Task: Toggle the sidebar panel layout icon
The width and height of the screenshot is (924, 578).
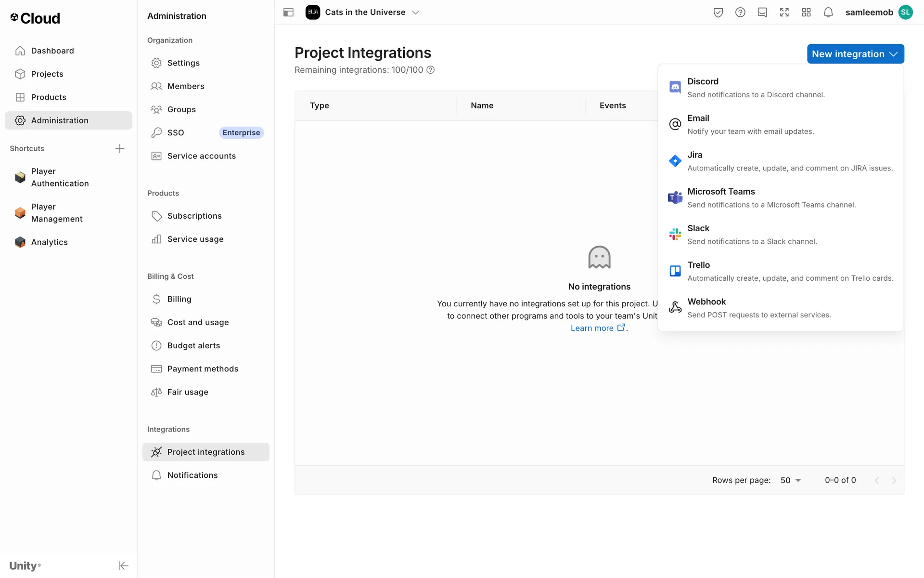Action: pyautogui.click(x=288, y=13)
